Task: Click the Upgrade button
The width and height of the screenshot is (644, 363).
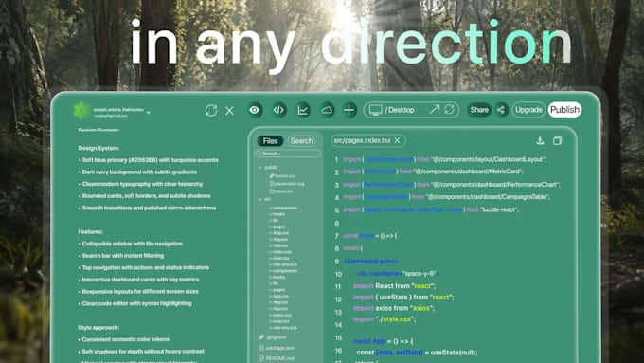Action: pyautogui.click(x=528, y=110)
